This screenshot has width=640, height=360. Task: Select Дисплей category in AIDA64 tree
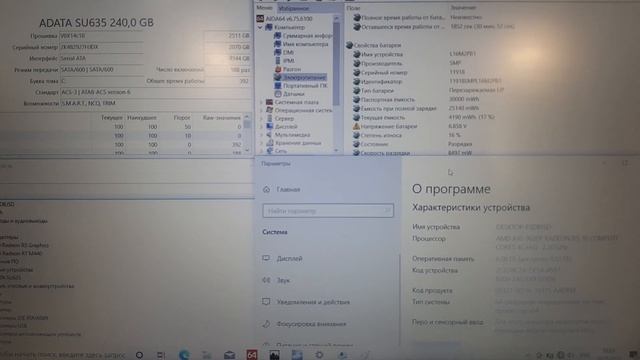coord(286,127)
